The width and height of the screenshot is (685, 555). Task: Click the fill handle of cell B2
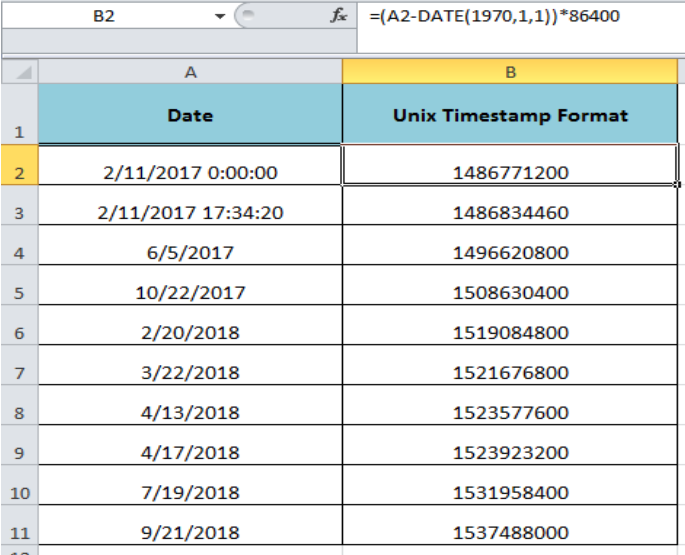coord(678,185)
